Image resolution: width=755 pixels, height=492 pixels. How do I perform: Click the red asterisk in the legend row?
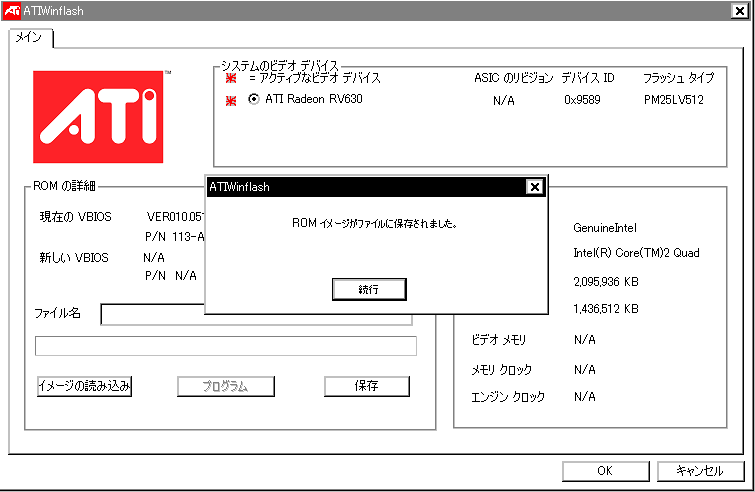pos(231,78)
